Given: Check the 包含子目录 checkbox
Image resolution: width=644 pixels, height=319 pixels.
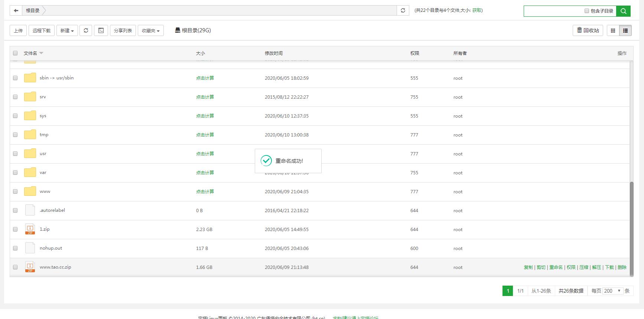Looking at the screenshot, I should pos(587,11).
